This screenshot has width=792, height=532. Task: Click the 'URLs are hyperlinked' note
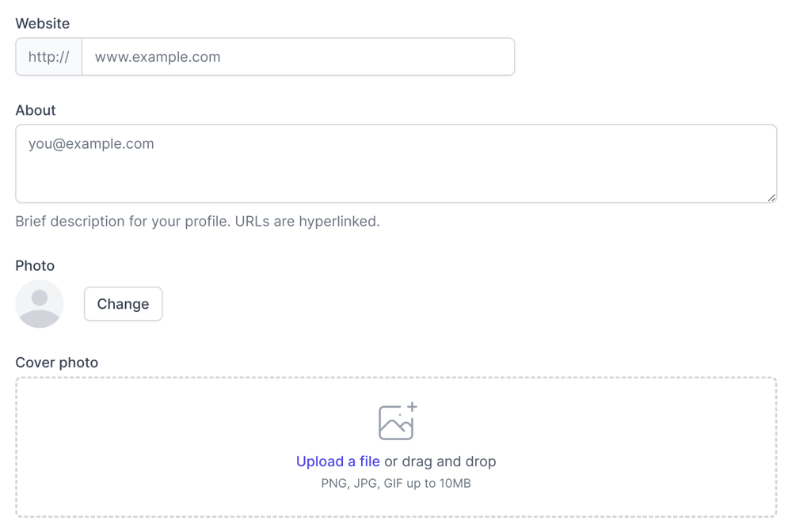(x=307, y=222)
